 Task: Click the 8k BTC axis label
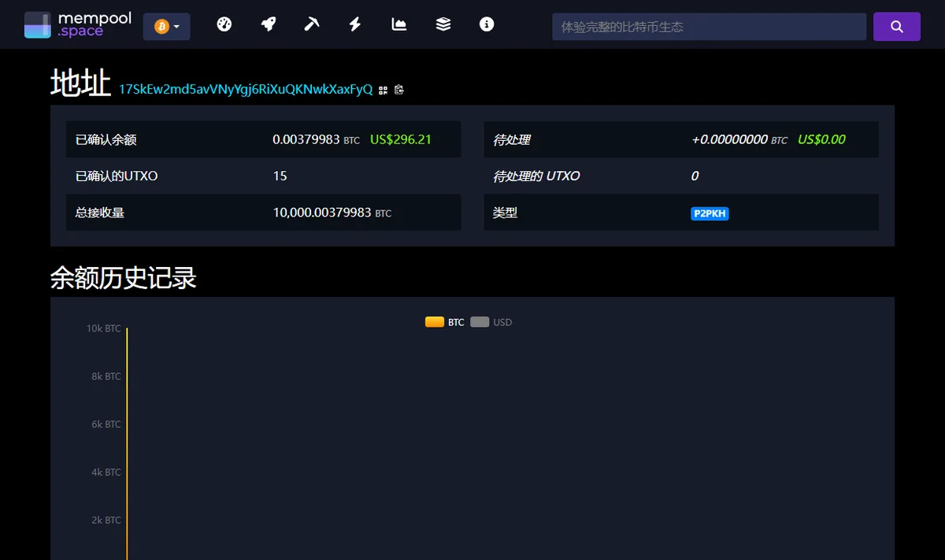click(106, 376)
